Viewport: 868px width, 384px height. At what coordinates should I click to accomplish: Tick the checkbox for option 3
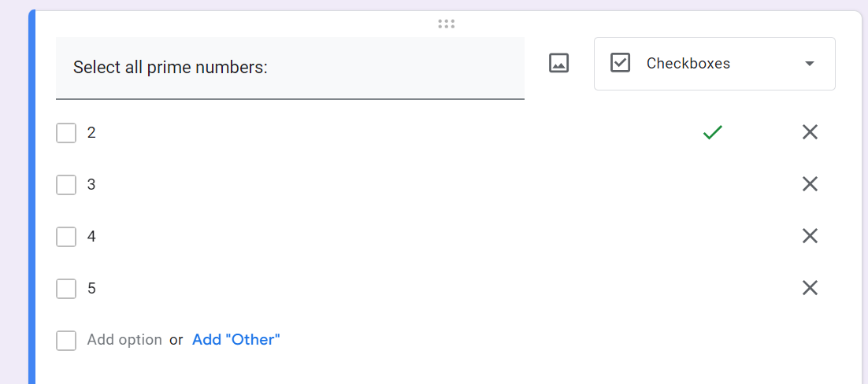click(x=66, y=185)
